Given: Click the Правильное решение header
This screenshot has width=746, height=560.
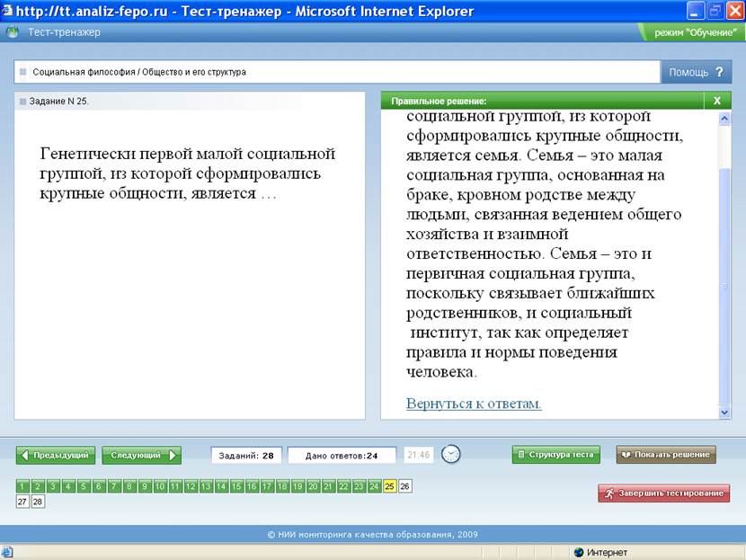Looking at the screenshot, I should coord(439,101).
